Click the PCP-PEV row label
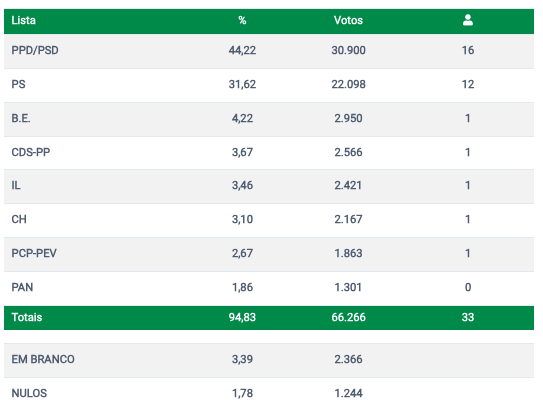The width and height of the screenshot is (543, 408). point(34,254)
